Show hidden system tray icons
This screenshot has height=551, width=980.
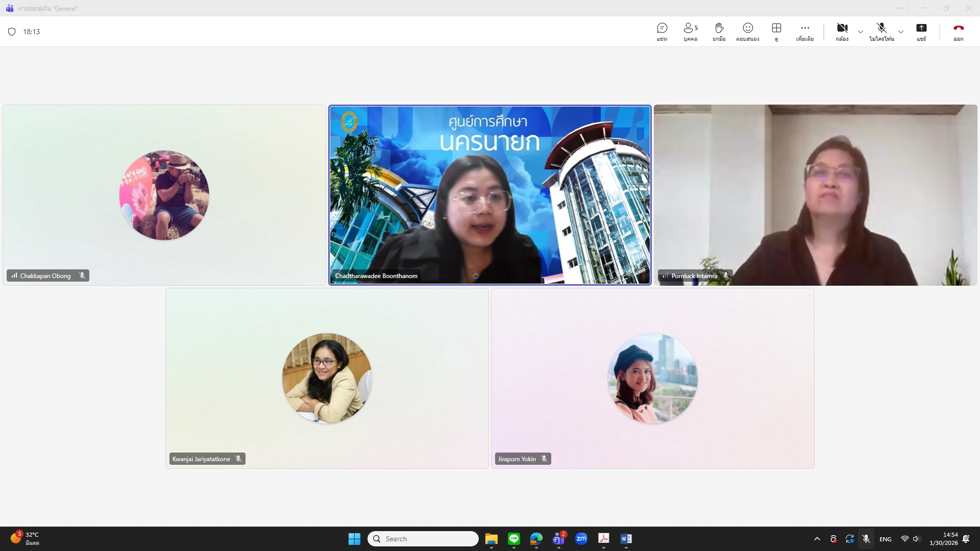coord(817,539)
